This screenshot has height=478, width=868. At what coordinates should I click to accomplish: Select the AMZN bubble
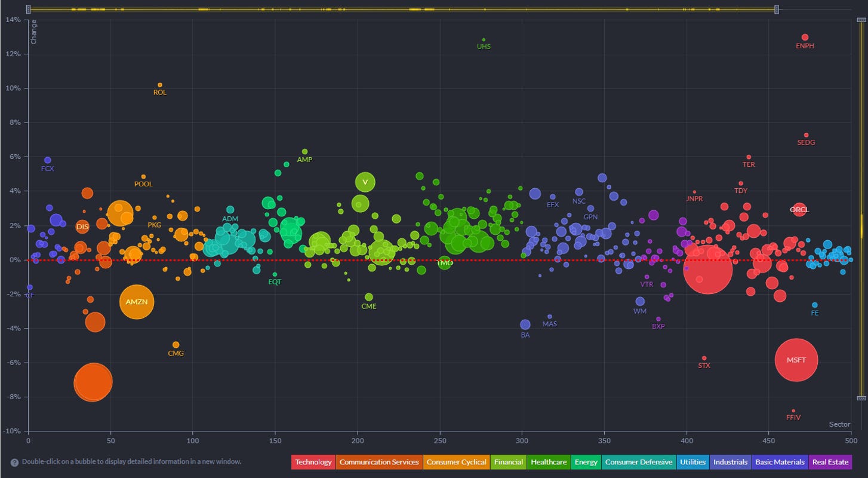pyautogui.click(x=137, y=302)
